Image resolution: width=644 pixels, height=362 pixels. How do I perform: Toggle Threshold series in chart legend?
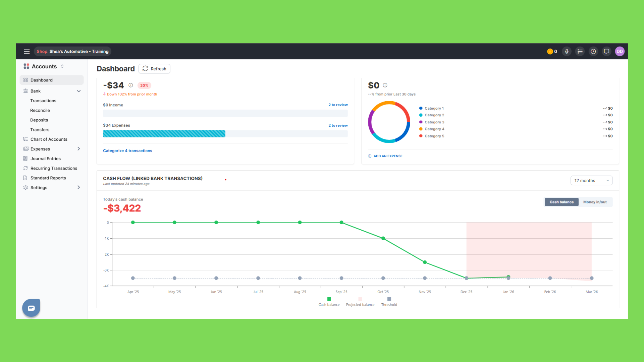pos(389,301)
